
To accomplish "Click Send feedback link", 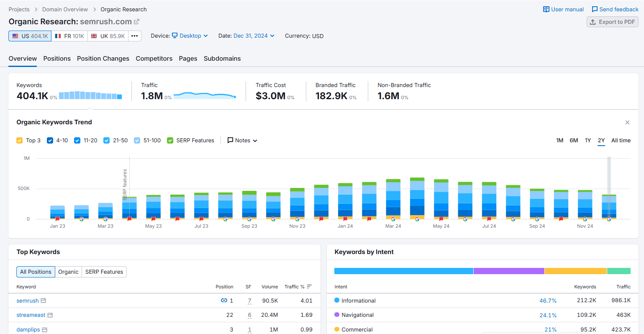I will pyautogui.click(x=615, y=9).
